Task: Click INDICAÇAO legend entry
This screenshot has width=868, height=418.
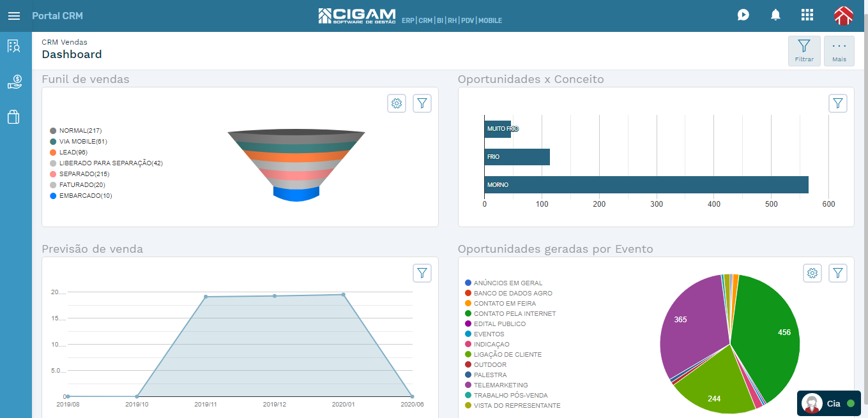Action: click(487, 344)
